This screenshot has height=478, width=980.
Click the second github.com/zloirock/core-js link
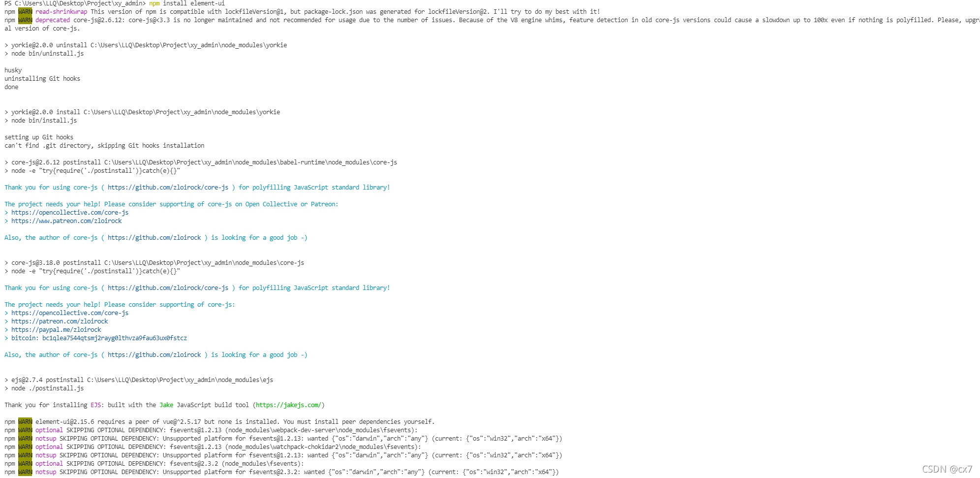point(168,288)
